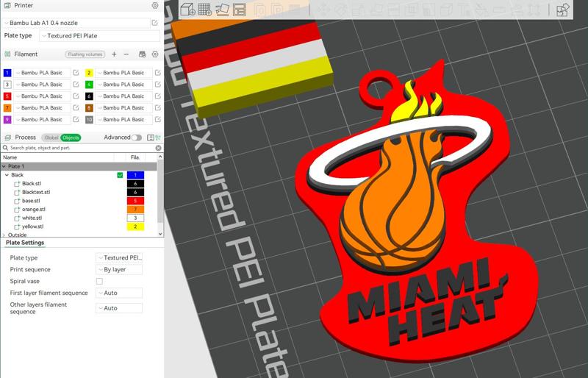Image resolution: width=588 pixels, height=378 pixels.
Task: Clear the object search field
Action: point(158,149)
